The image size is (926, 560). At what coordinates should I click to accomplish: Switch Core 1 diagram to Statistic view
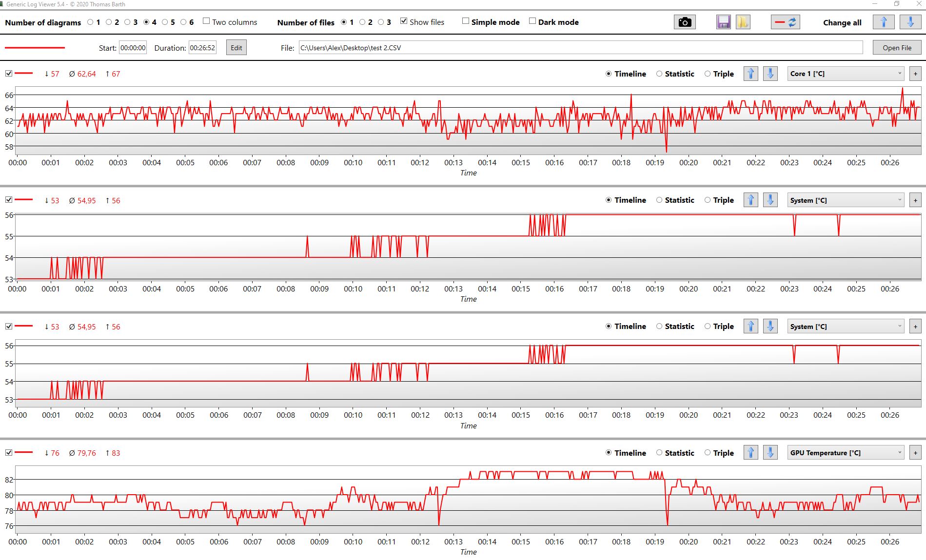[659, 74]
